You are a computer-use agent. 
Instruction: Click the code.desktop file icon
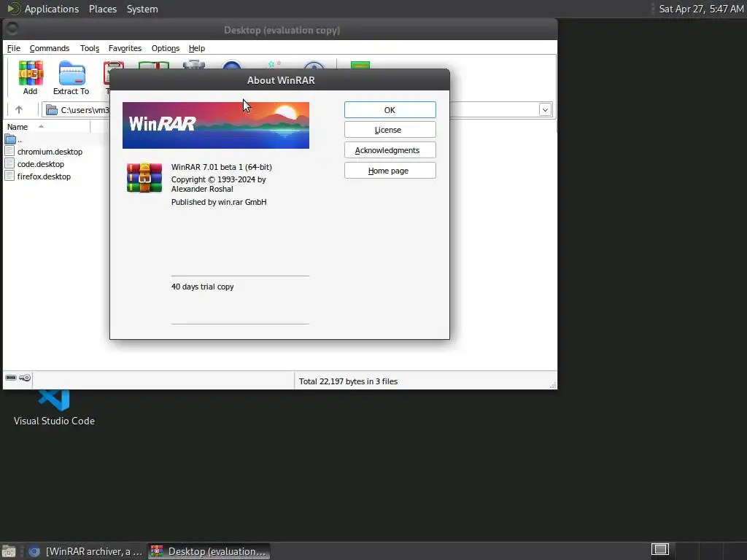[9, 164]
